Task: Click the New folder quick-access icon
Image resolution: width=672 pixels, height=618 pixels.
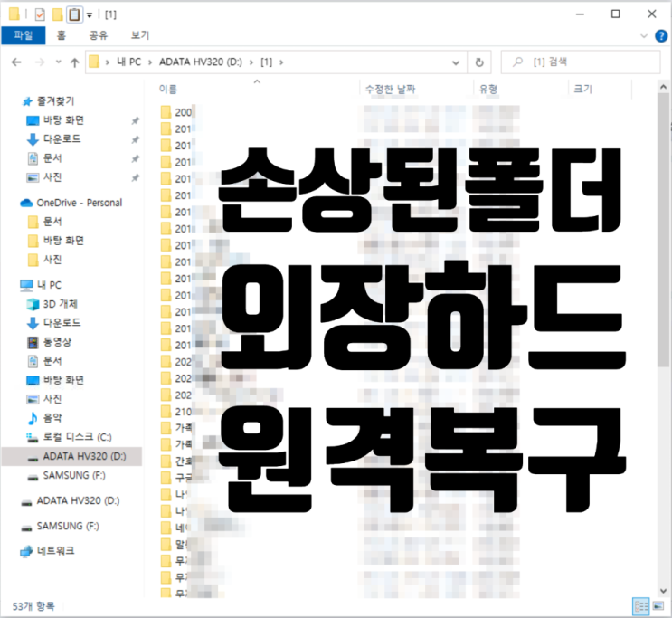Action: tap(57, 14)
